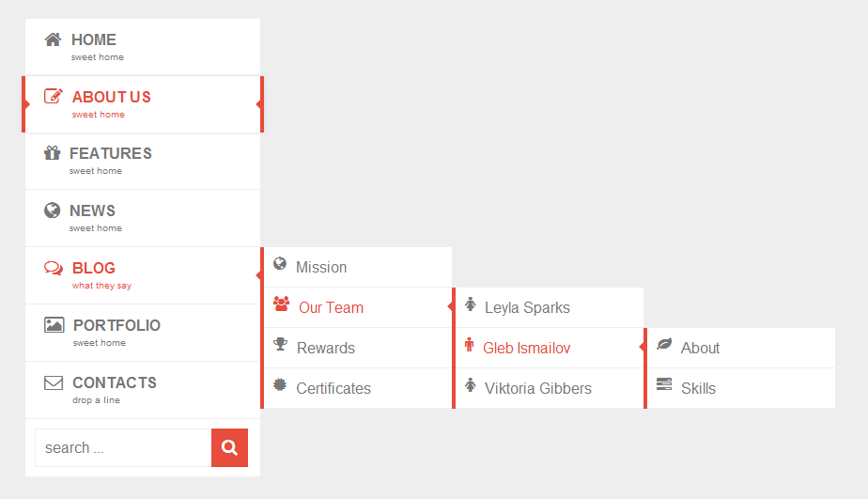
Task: Click the chat bubbles icon beside Blog
Action: (x=54, y=268)
